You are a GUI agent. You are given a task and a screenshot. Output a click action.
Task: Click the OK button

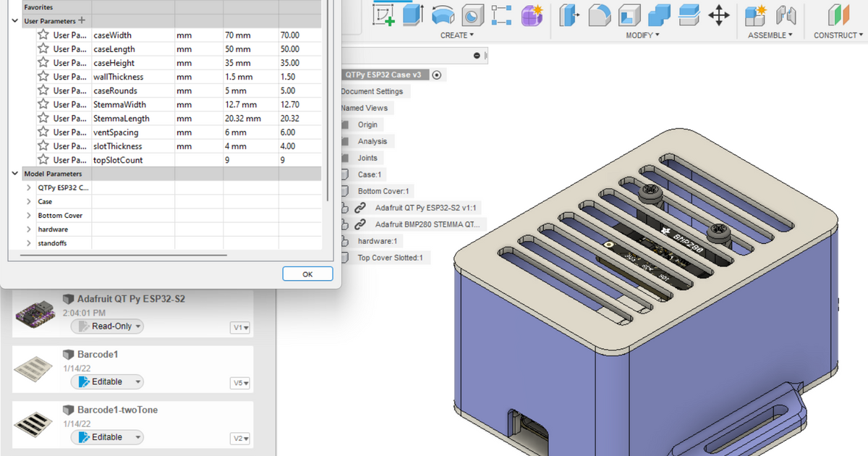click(307, 274)
